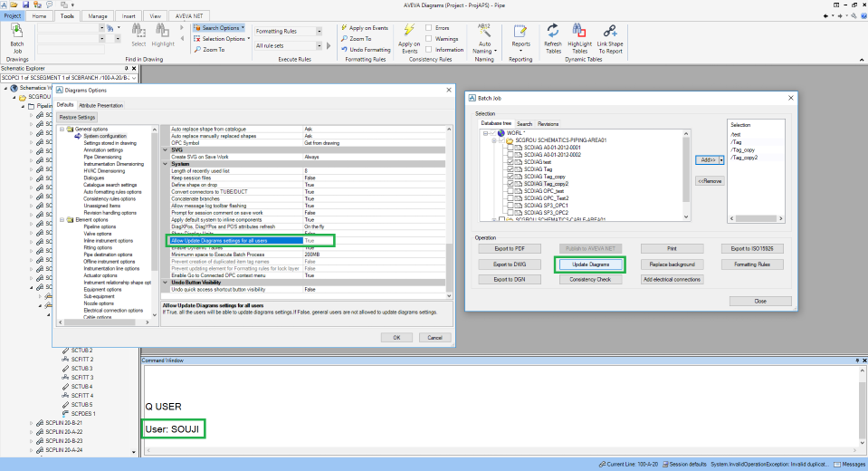Click the Export to PDF button

click(x=510, y=248)
